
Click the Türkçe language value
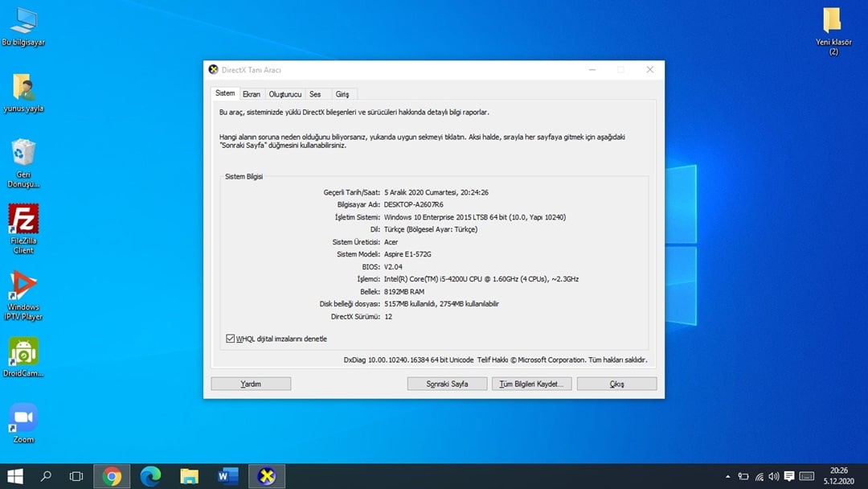click(x=431, y=229)
